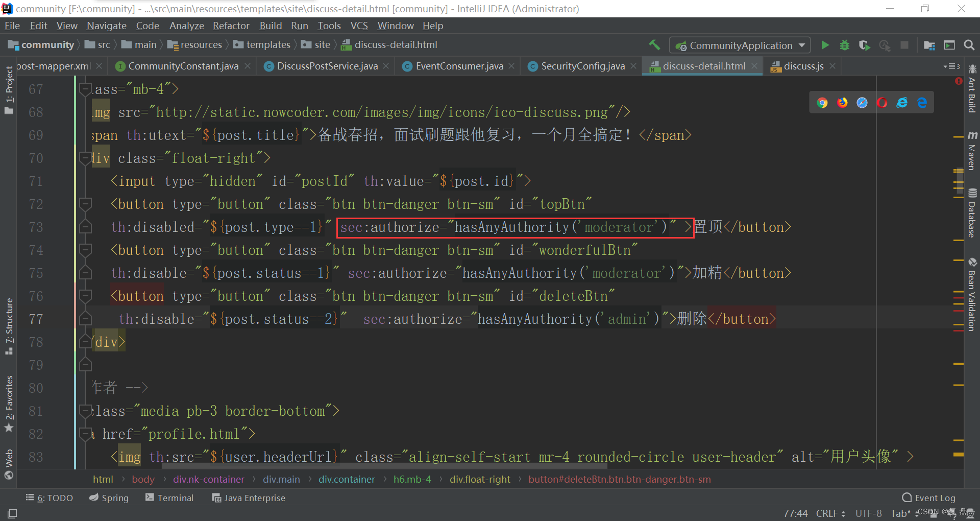Open the Spring tool window

pos(109,498)
